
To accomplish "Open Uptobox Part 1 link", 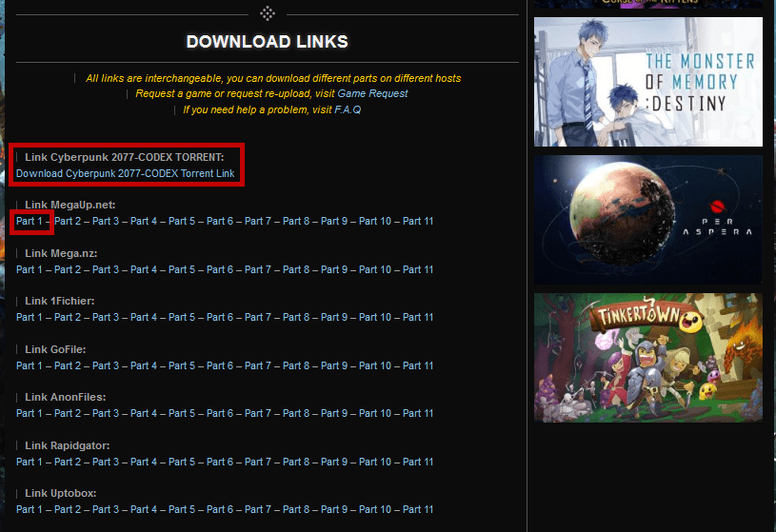I will [x=30, y=509].
